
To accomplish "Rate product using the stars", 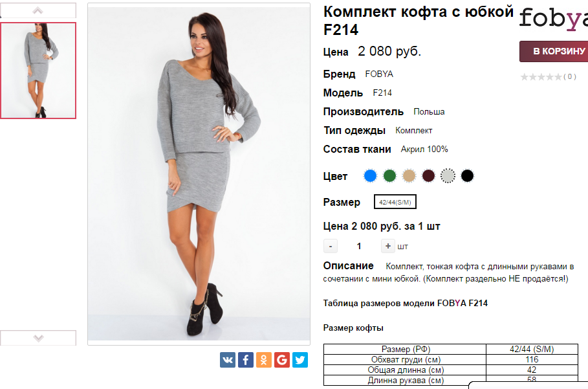I will pos(541,77).
